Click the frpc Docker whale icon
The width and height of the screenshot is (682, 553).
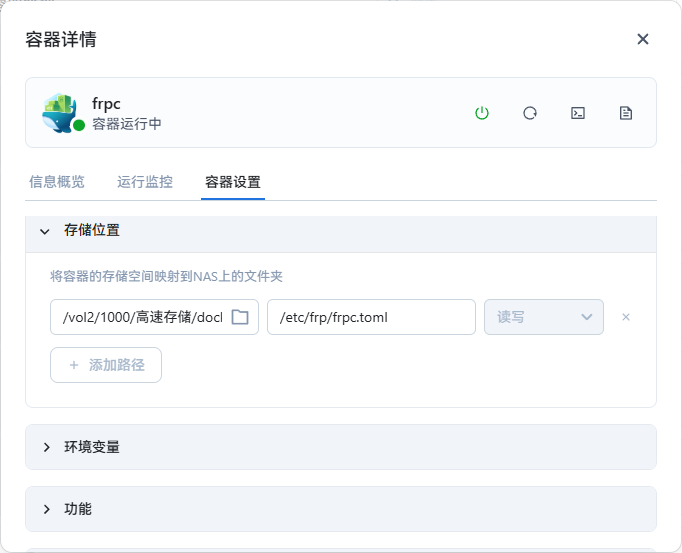click(60, 112)
